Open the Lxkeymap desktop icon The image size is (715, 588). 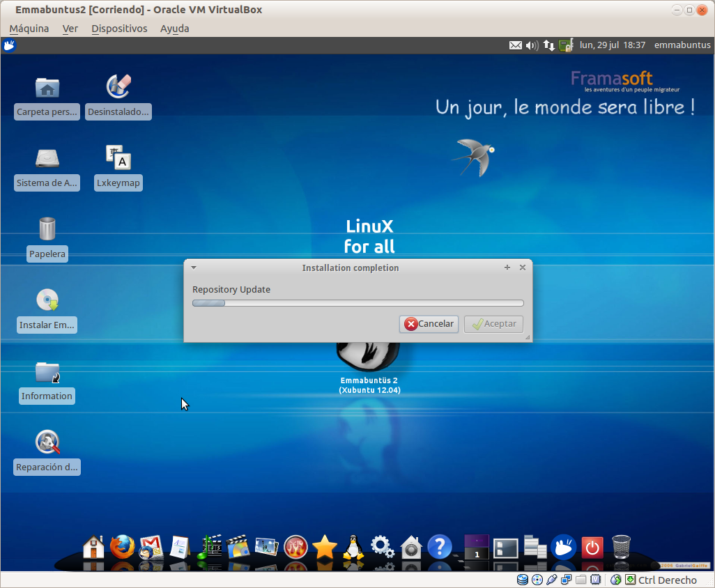[118, 159]
